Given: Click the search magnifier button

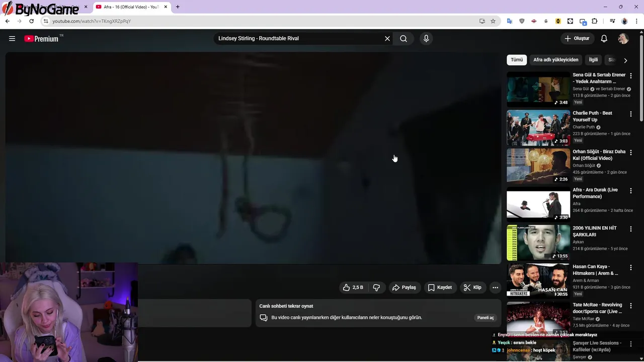Looking at the screenshot, I should (404, 39).
